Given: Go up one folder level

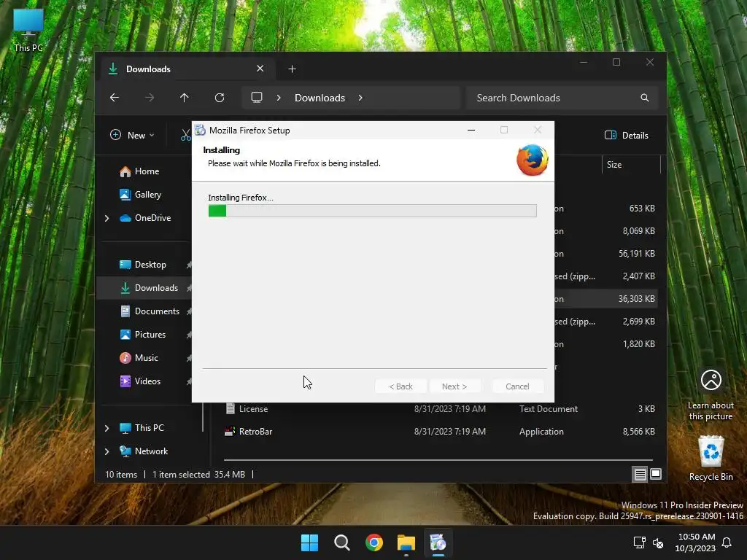Looking at the screenshot, I should coord(185,98).
